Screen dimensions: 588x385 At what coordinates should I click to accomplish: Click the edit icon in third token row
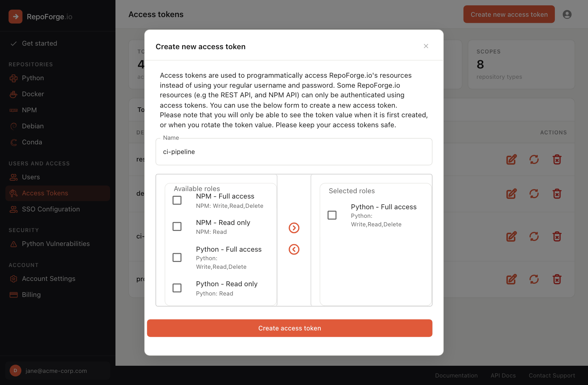pos(511,236)
